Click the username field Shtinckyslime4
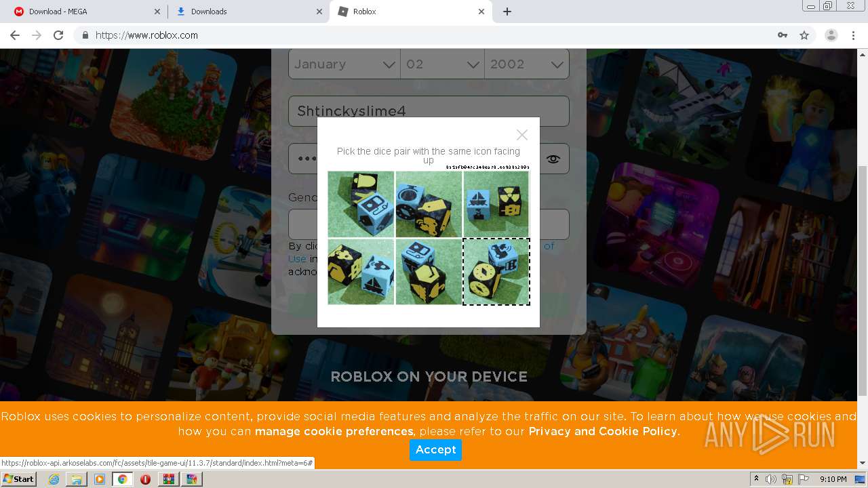 pyautogui.click(x=429, y=111)
